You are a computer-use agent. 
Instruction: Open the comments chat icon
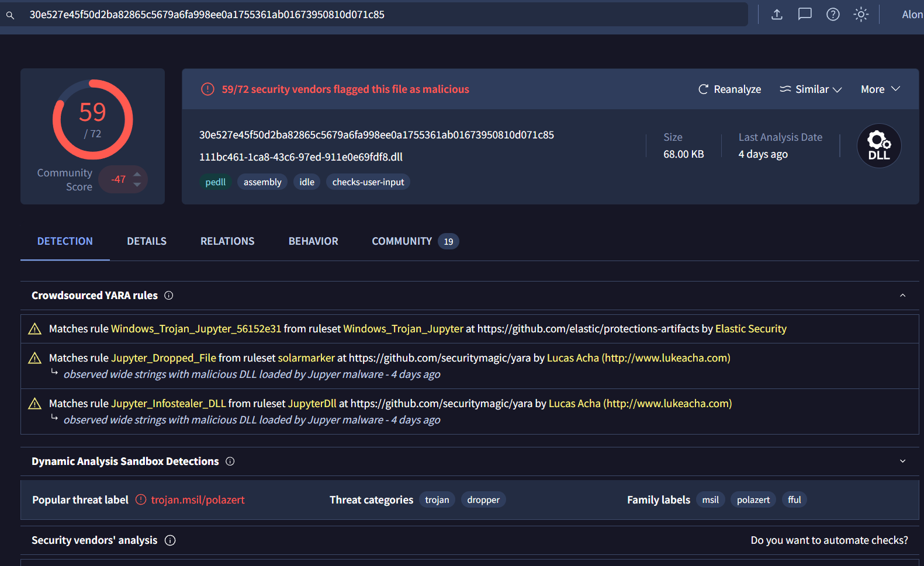click(805, 15)
